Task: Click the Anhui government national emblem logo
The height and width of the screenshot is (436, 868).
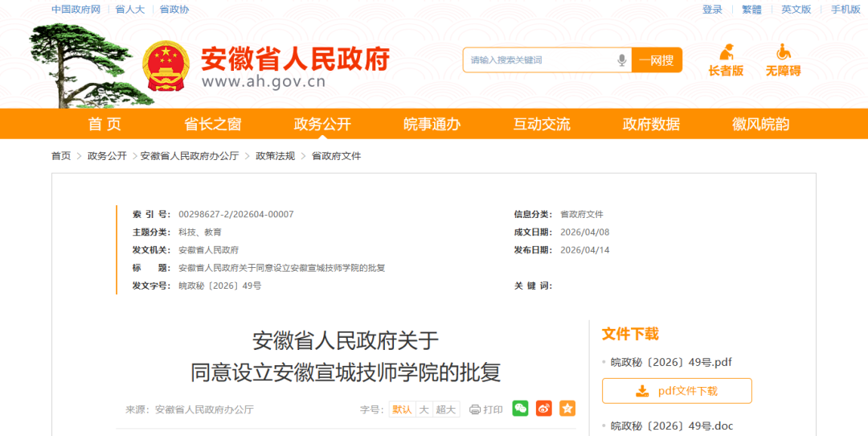Action: click(166, 66)
